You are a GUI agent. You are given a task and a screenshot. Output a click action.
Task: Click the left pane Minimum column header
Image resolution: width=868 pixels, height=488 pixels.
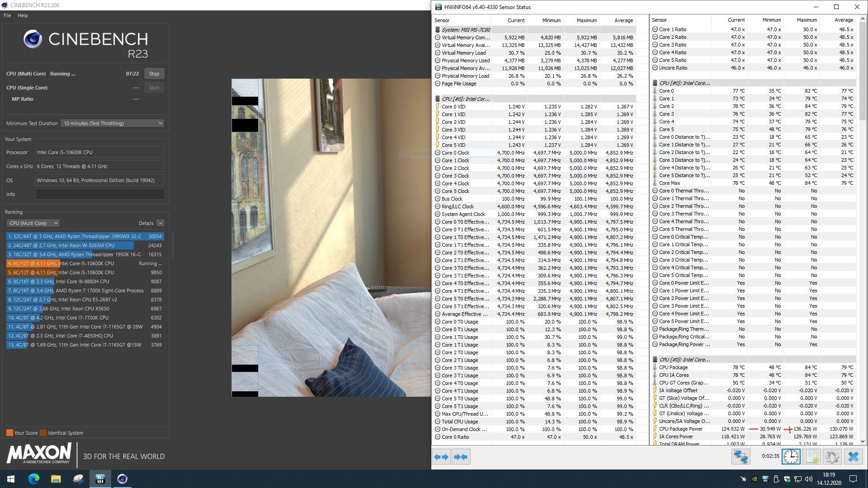[545, 20]
